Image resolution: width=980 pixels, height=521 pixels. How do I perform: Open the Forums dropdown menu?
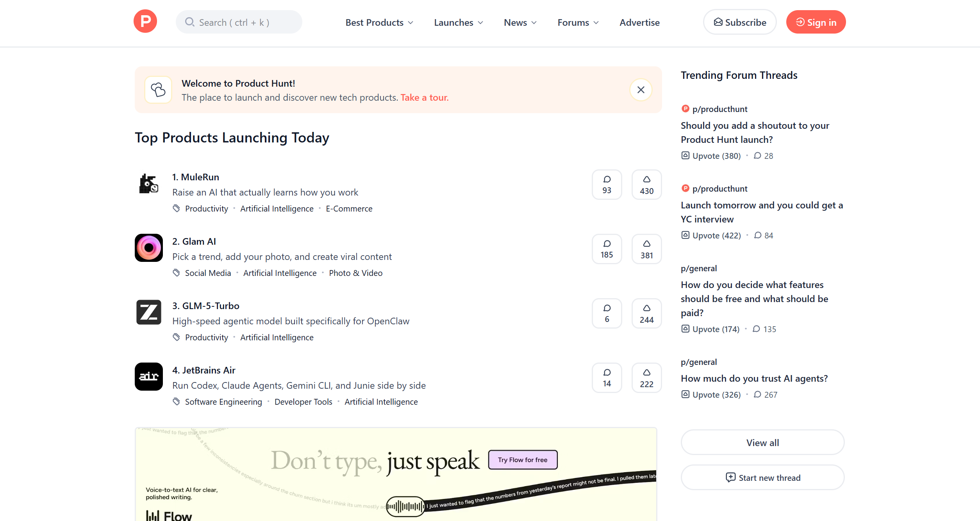tap(578, 23)
